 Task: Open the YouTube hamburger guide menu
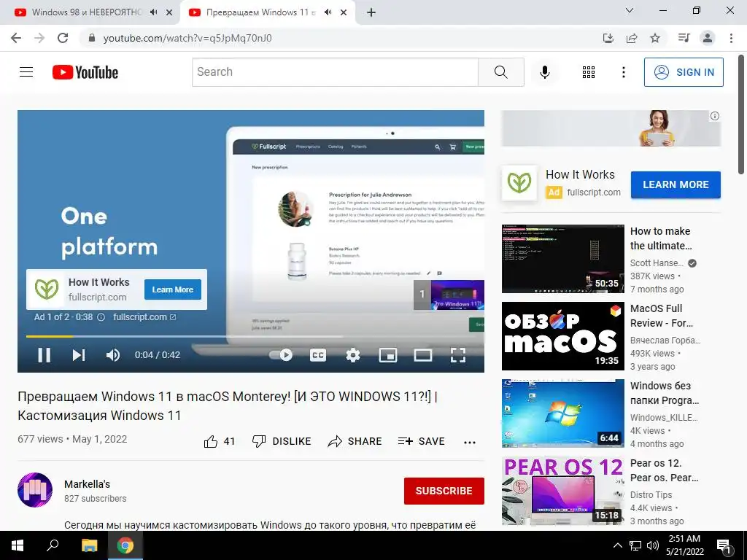coord(26,72)
